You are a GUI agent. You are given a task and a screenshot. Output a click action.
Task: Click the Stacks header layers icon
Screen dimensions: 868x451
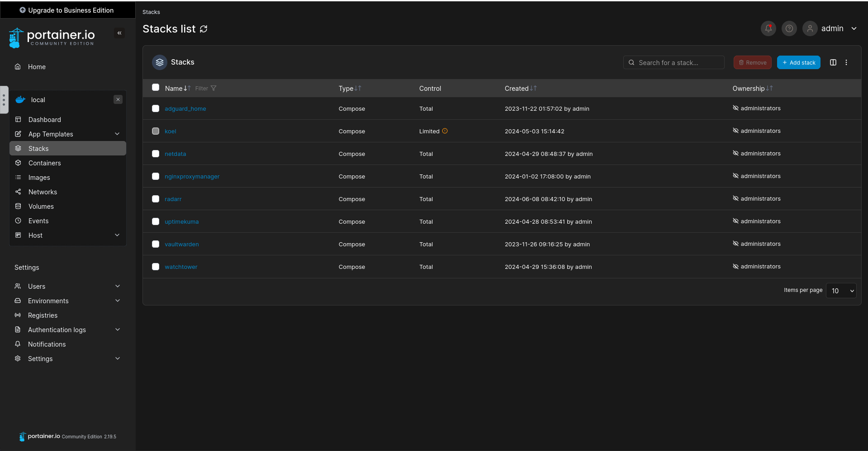click(x=159, y=62)
